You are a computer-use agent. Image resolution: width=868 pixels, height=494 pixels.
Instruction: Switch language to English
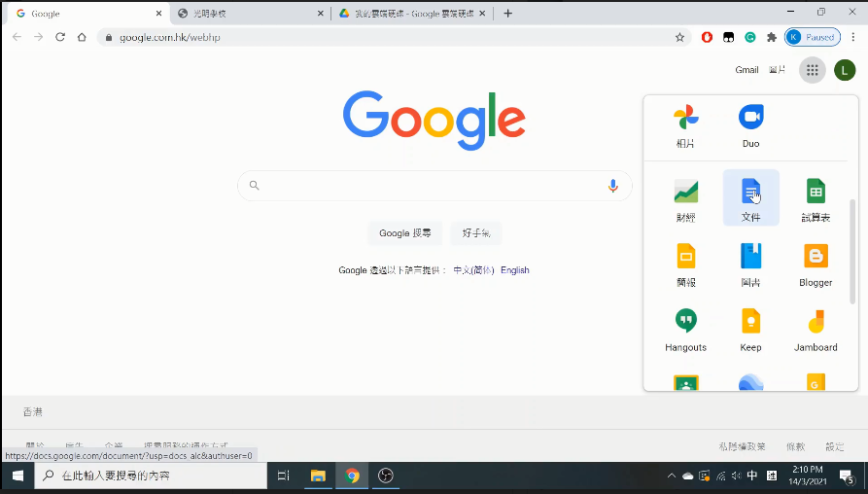pyautogui.click(x=515, y=270)
